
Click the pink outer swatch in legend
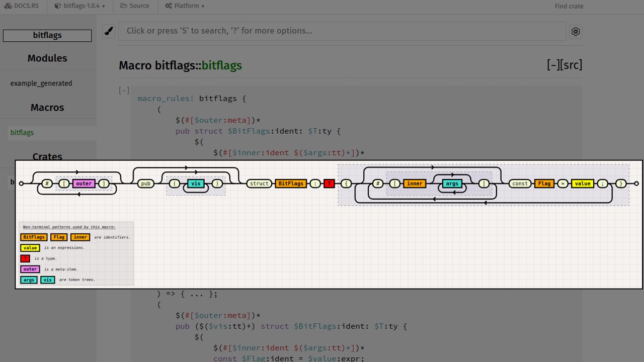click(x=30, y=269)
